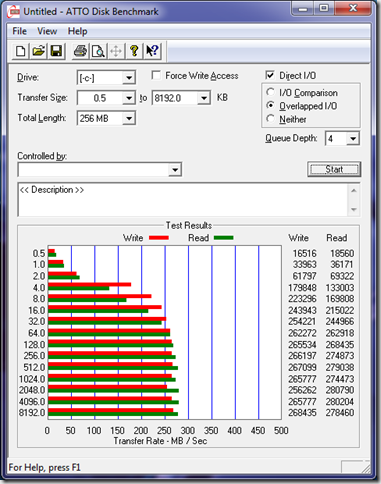Enable Force Write Access checkbox

click(156, 75)
